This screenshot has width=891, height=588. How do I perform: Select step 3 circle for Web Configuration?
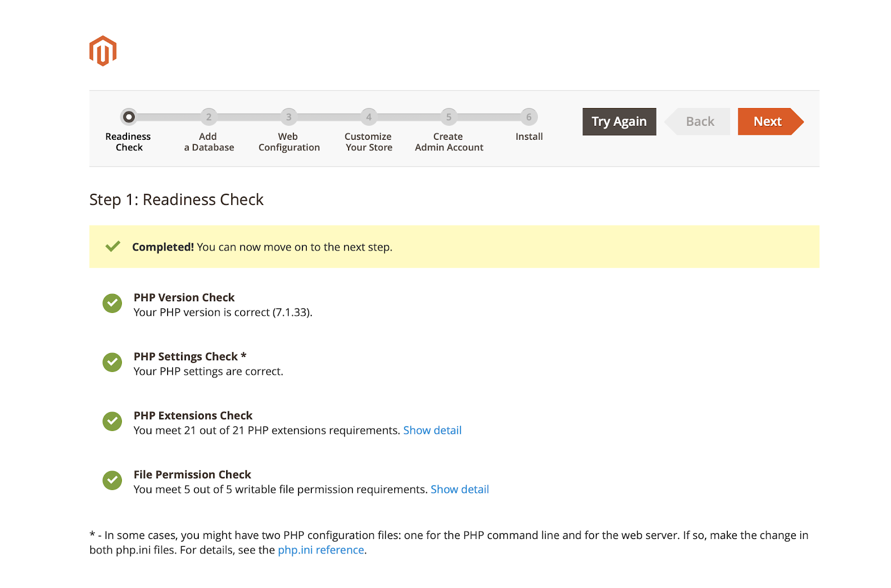click(x=288, y=117)
